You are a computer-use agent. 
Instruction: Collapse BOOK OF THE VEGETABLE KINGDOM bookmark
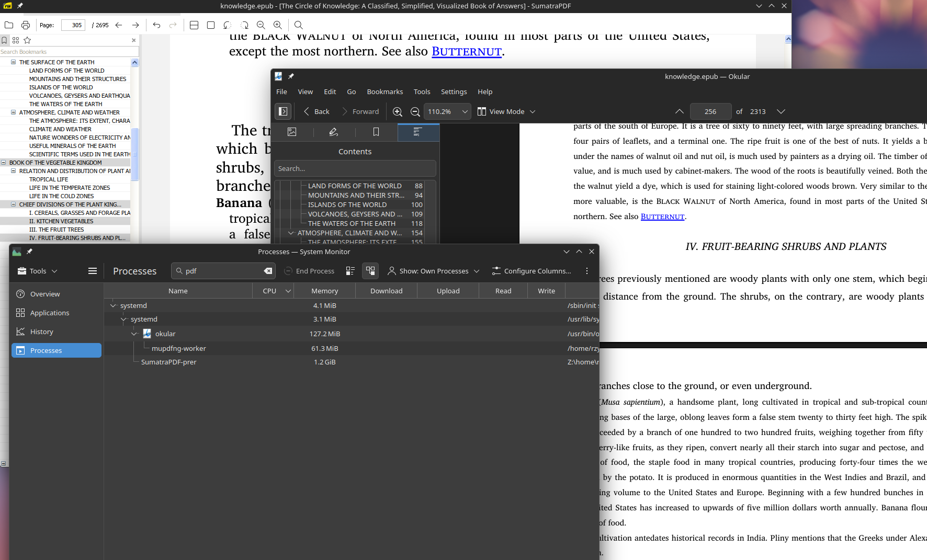(3, 163)
